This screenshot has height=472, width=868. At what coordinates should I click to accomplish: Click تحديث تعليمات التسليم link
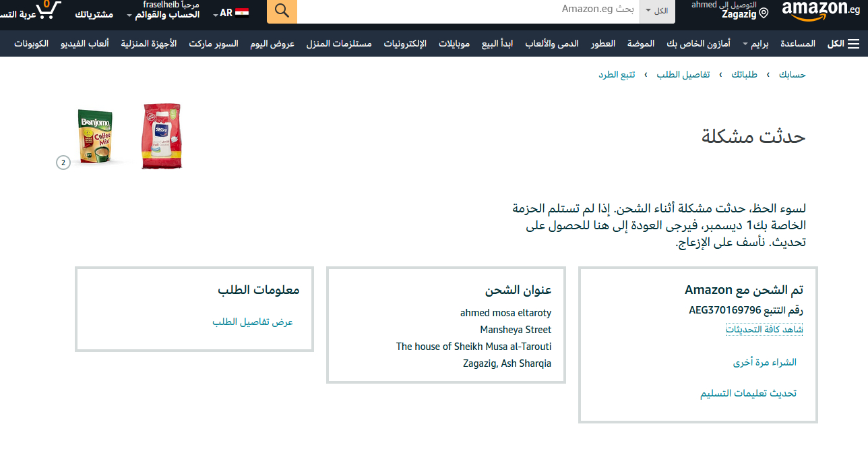click(x=748, y=393)
